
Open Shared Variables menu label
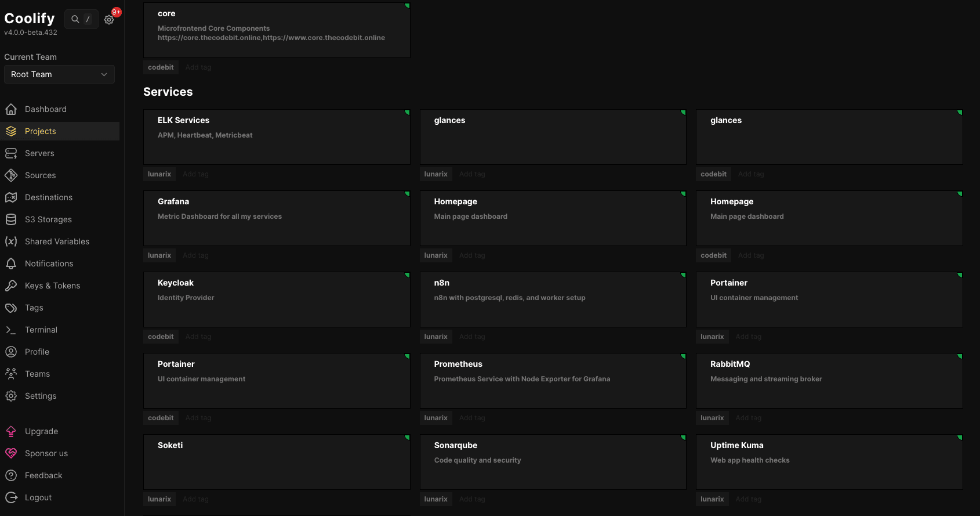click(x=57, y=241)
